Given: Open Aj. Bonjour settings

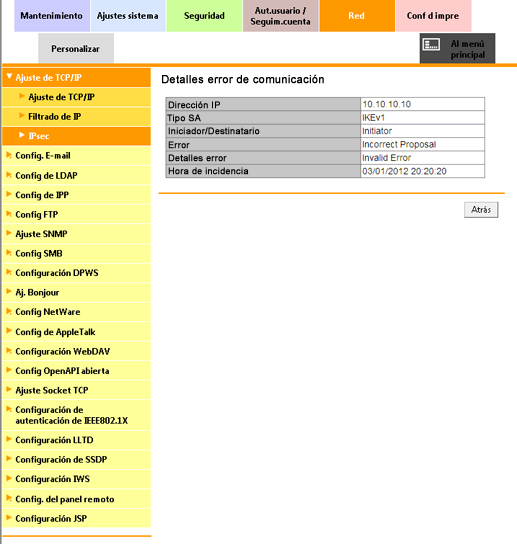Looking at the screenshot, I should [76, 292].
